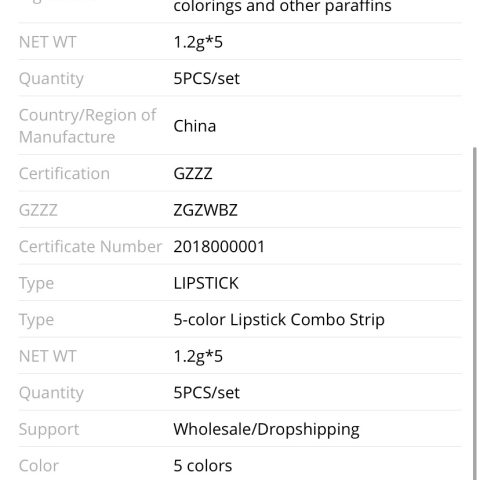Click the gray GZZZ row label

pyautogui.click(x=38, y=210)
